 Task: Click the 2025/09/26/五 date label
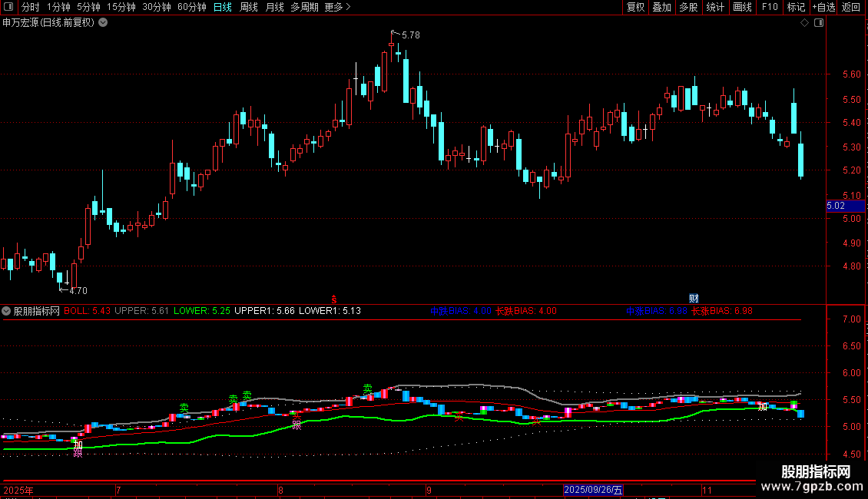tap(594, 490)
